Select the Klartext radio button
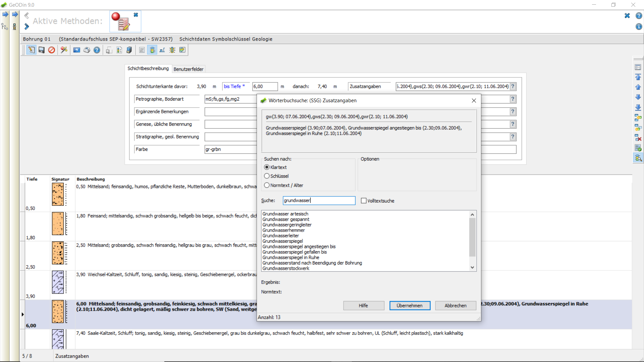Viewport: 644px width, 362px height. 267,167
